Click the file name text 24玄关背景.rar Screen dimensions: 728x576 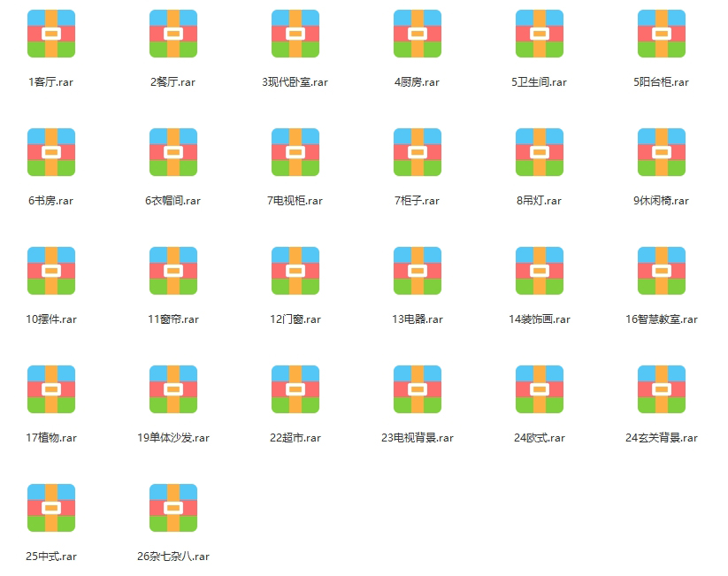tap(662, 438)
